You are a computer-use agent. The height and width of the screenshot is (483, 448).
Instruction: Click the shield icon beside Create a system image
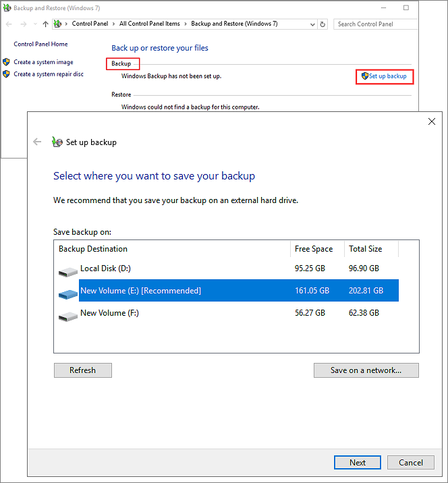(x=7, y=62)
